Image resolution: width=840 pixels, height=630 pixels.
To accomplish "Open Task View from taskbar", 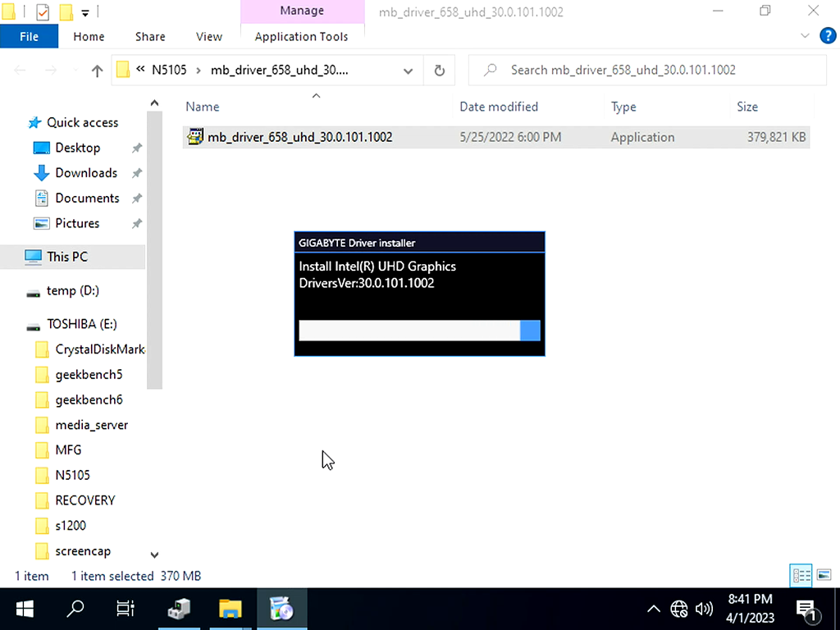I will 126,609.
